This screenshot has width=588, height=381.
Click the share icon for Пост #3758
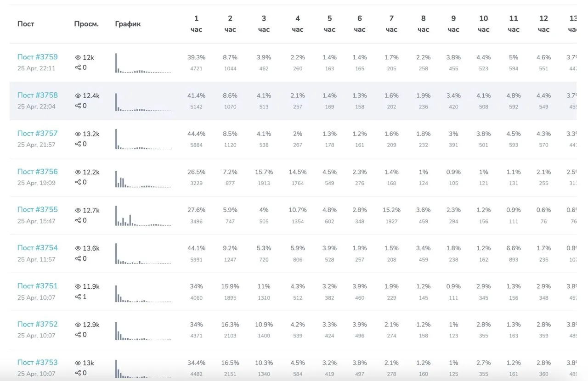pos(78,106)
